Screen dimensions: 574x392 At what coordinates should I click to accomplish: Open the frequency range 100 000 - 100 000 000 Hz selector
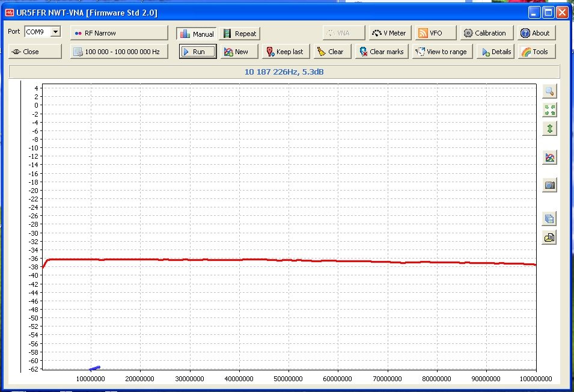(x=119, y=52)
